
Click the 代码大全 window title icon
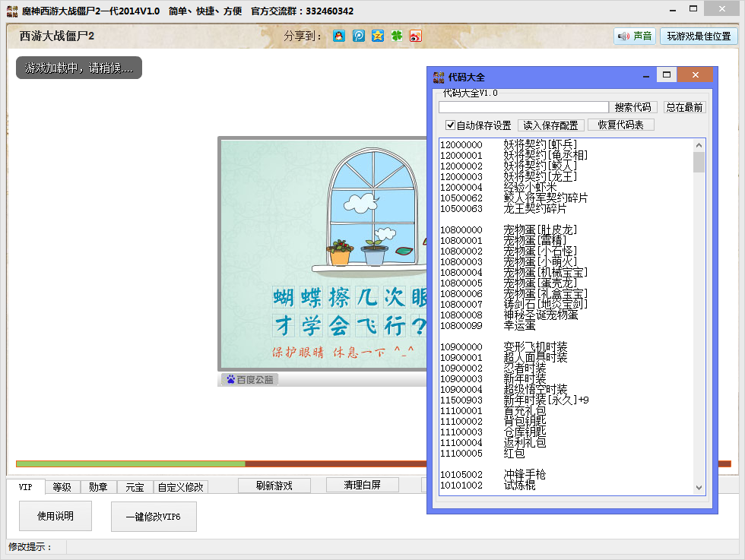tap(439, 77)
